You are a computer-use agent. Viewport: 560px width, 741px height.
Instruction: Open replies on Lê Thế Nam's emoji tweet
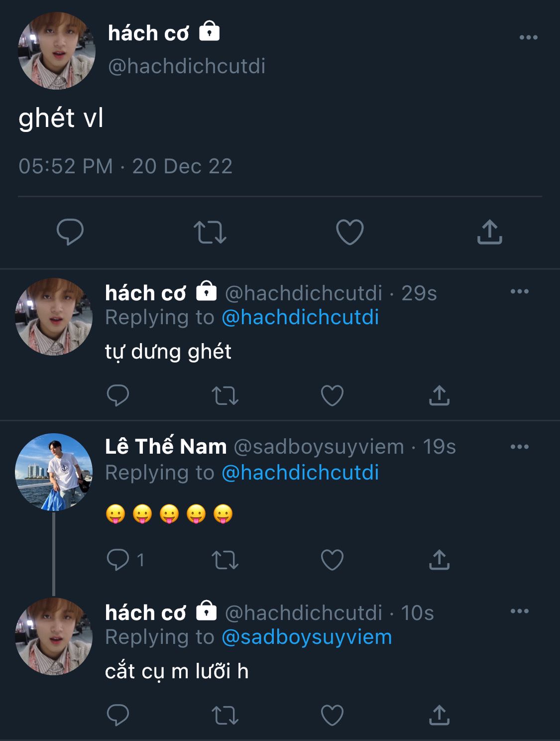118,560
